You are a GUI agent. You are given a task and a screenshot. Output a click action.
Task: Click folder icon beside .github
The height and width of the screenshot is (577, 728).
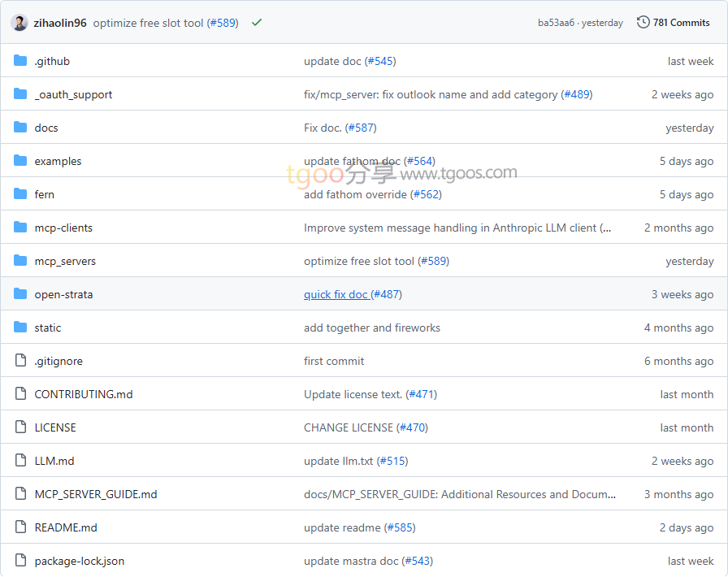tap(20, 61)
